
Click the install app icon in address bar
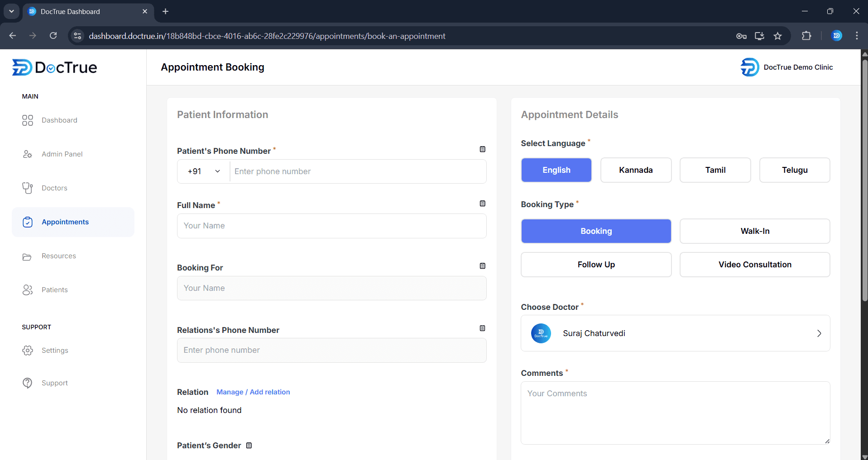click(x=759, y=36)
